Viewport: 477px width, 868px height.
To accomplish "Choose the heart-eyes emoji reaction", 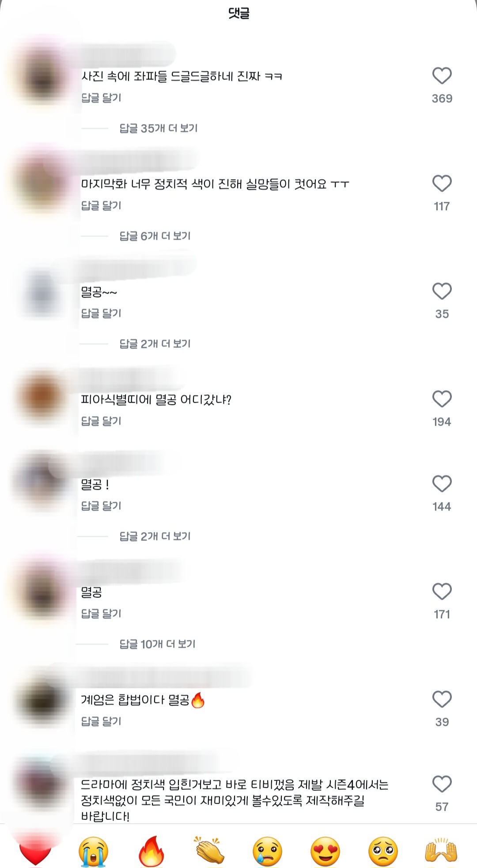I will (325, 851).
